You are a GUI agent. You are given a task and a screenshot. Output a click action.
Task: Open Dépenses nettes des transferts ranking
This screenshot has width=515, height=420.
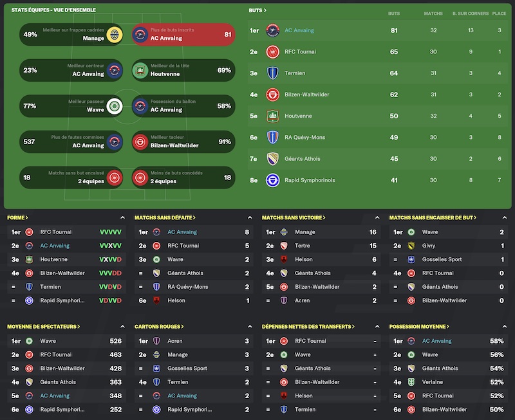[308, 327]
